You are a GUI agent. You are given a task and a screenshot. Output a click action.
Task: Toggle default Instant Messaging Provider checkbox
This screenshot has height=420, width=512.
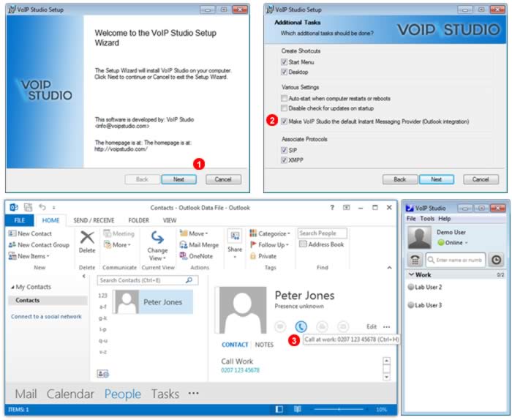[x=284, y=121]
